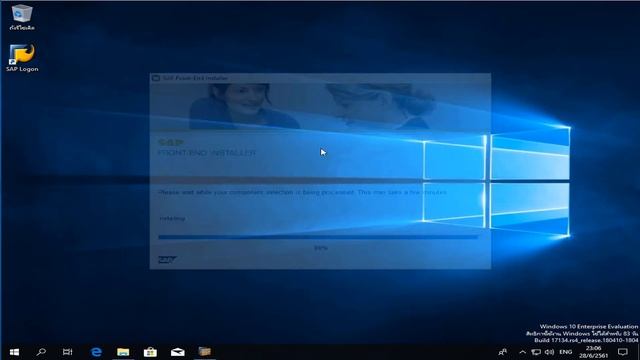Change ENG input language indicator
Viewport: 640px width, 360px height.
pyautogui.click(x=566, y=352)
